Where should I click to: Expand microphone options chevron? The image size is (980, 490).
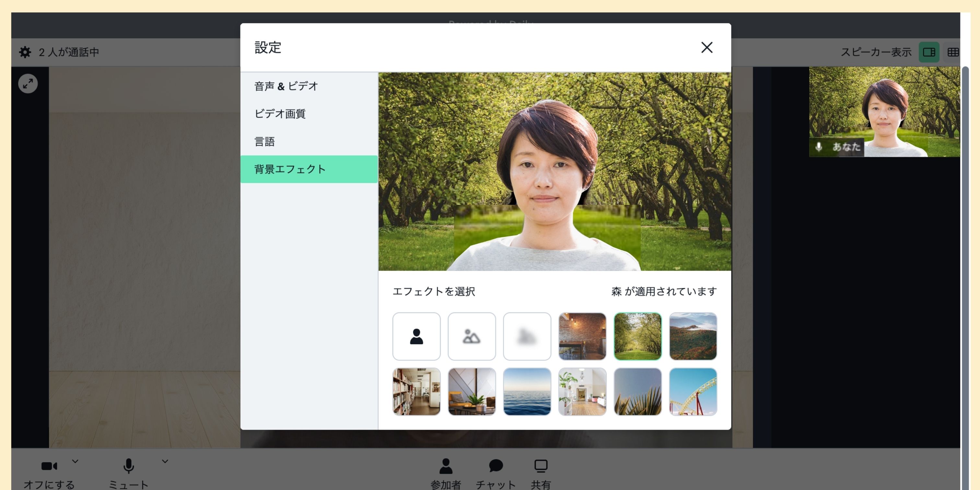[x=165, y=461]
